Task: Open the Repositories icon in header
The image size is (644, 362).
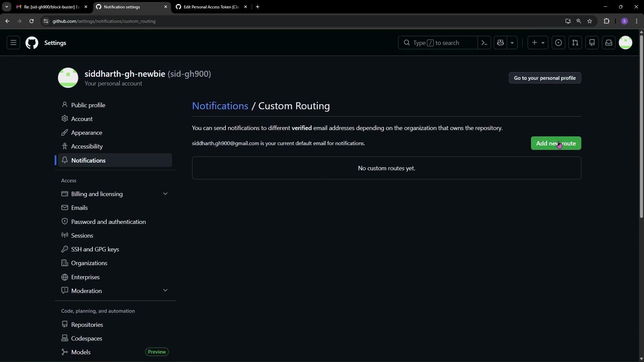Action: click(592, 43)
